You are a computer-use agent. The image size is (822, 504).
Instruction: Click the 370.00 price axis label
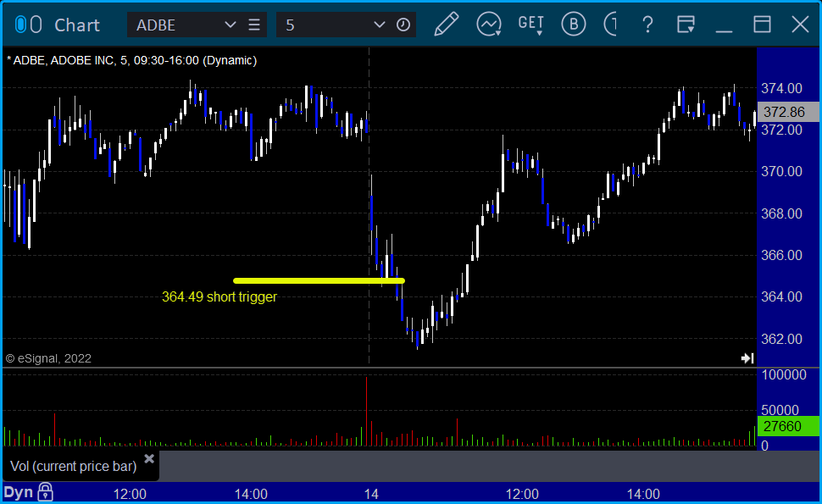click(x=781, y=171)
